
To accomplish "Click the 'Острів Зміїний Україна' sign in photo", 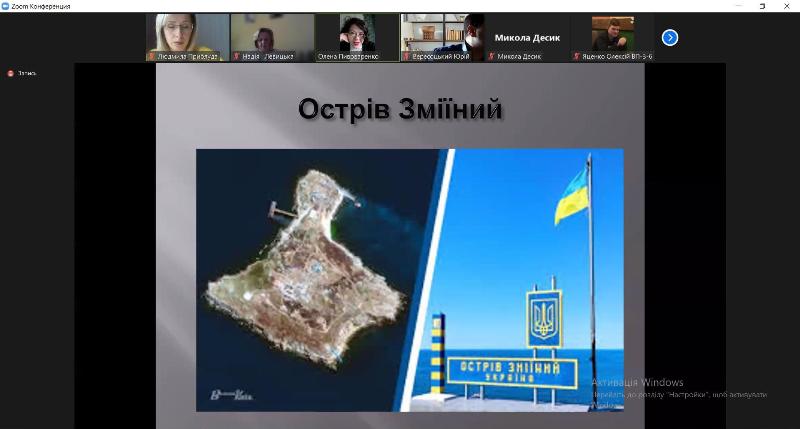I will (512, 372).
